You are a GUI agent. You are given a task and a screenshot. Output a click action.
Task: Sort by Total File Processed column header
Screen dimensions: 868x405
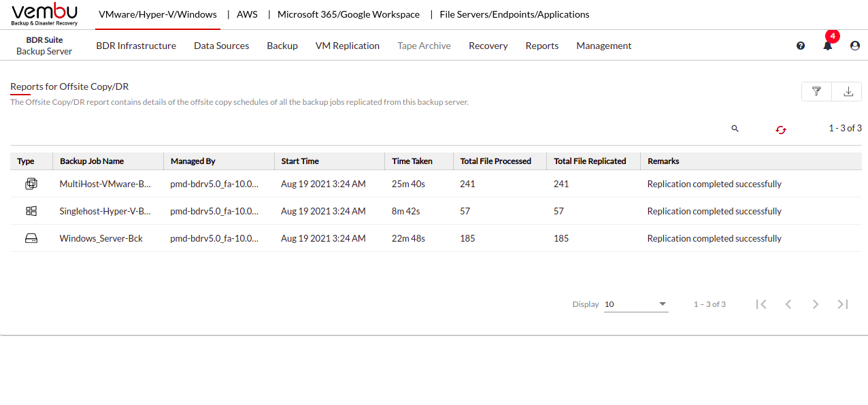pos(496,161)
